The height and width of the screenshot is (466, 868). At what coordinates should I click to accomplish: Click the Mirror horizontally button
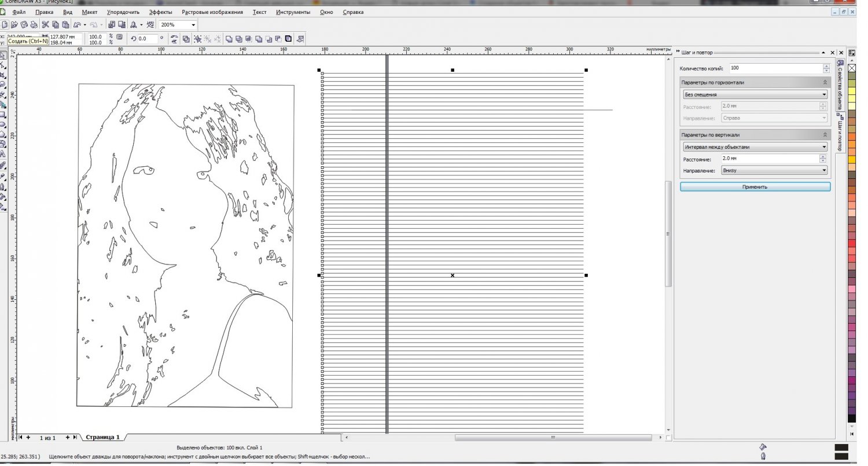[x=175, y=36]
